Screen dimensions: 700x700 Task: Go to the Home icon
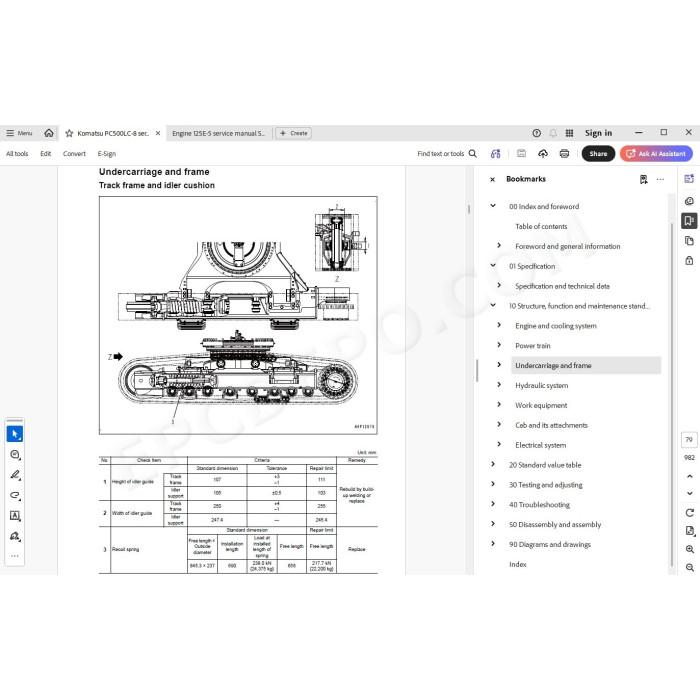49,133
